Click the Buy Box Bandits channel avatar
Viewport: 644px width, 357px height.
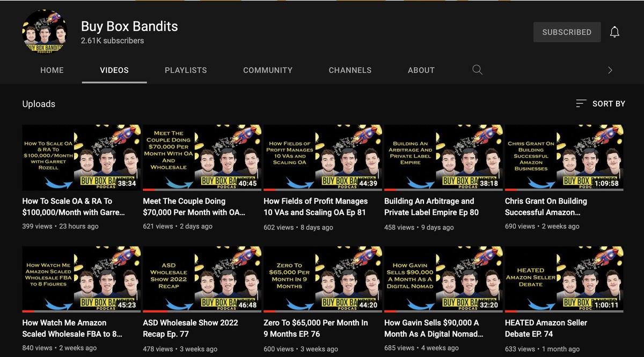(x=45, y=32)
